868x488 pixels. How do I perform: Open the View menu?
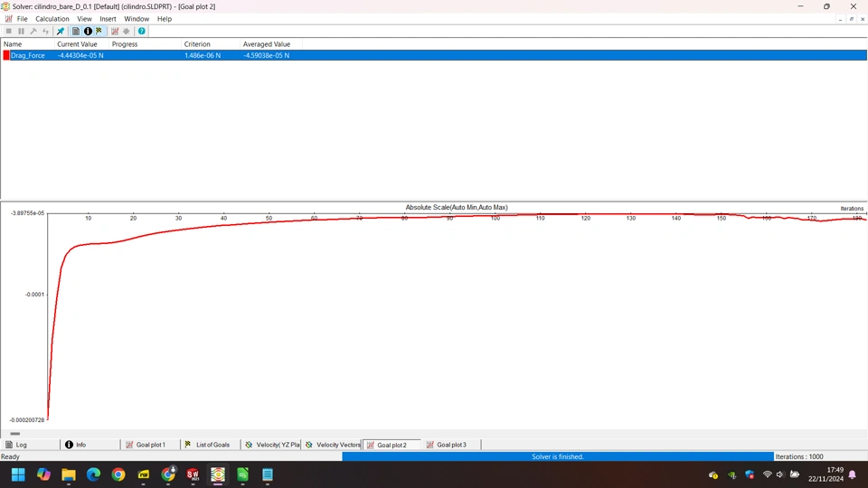(x=84, y=19)
